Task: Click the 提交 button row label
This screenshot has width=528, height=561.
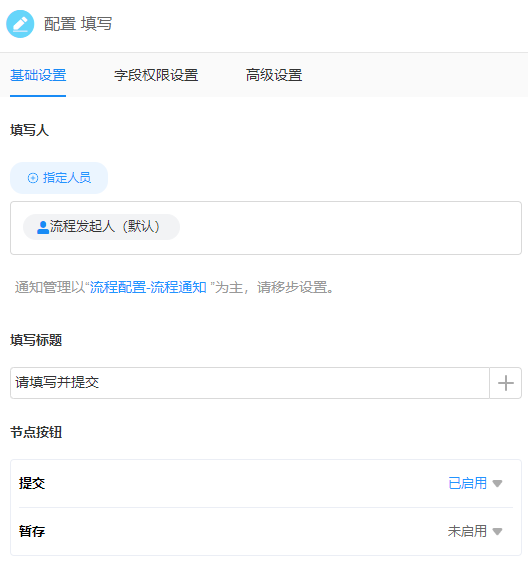Action: click(x=32, y=483)
